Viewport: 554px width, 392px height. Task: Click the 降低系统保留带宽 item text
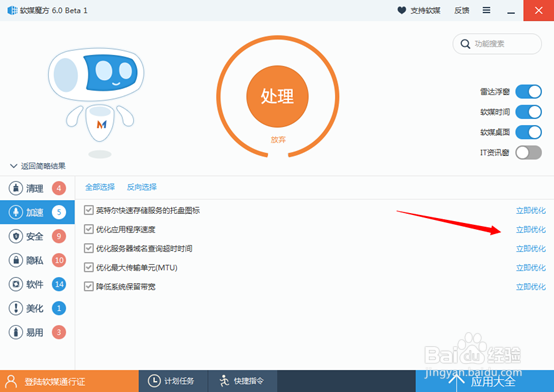pyautogui.click(x=126, y=287)
